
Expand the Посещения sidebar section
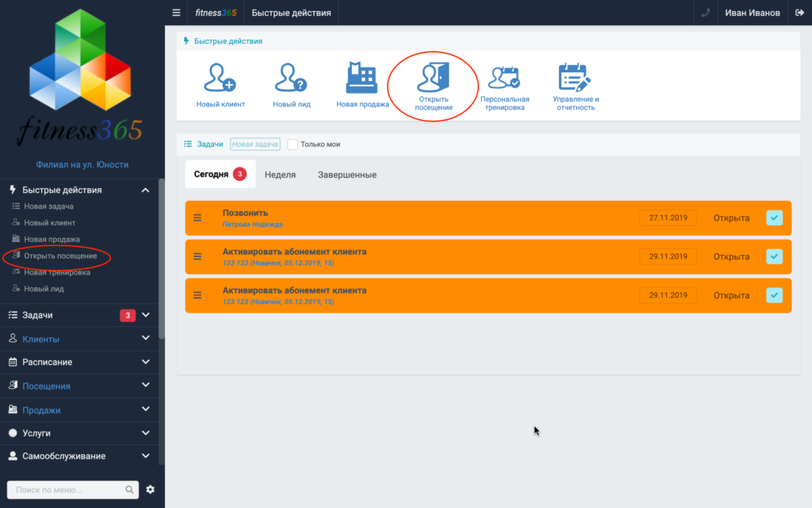click(146, 385)
